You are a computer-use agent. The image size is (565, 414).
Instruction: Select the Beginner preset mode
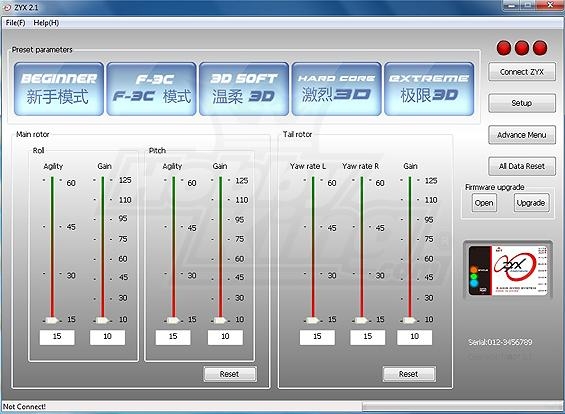[x=59, y=89]
